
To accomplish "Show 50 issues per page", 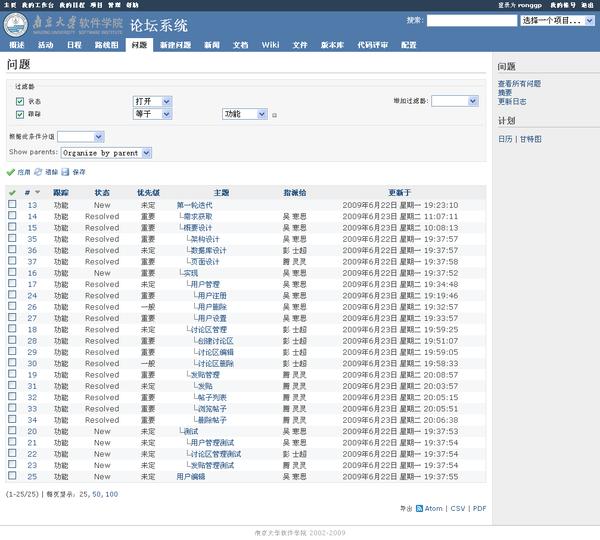I will 97,494.
